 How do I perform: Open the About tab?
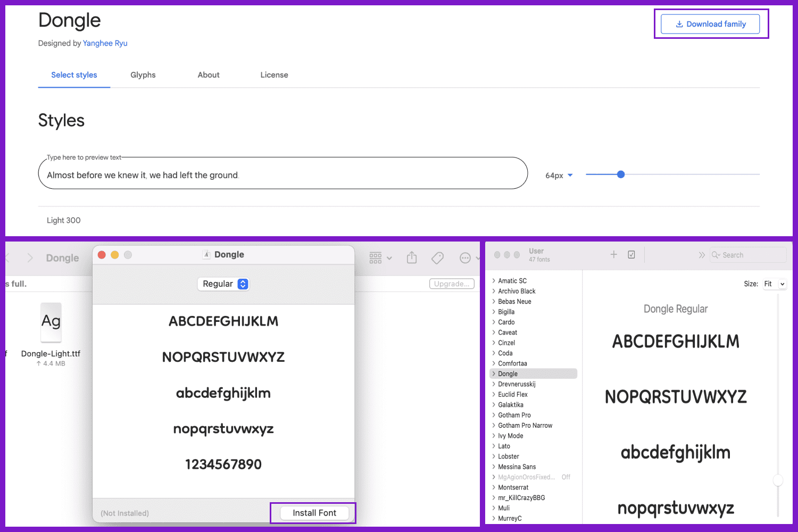[209, 75]
